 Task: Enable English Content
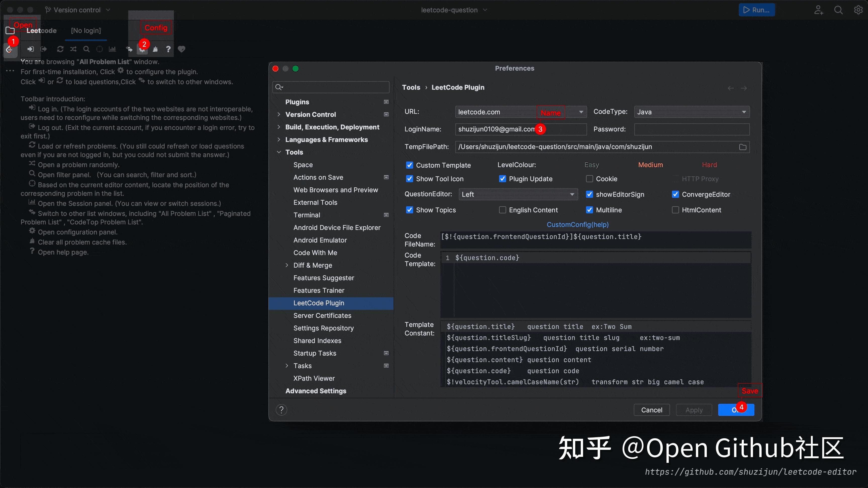502,210
